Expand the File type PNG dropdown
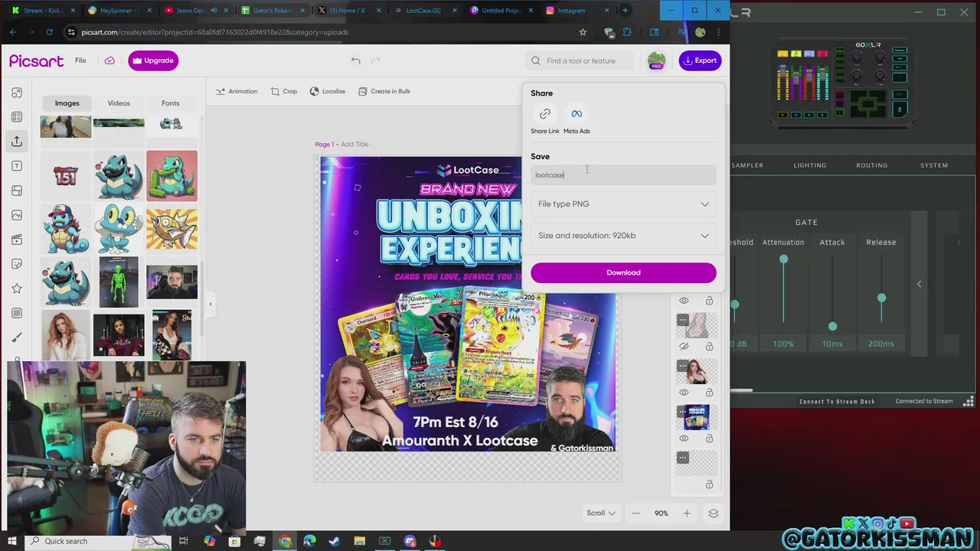 point(623,204)
